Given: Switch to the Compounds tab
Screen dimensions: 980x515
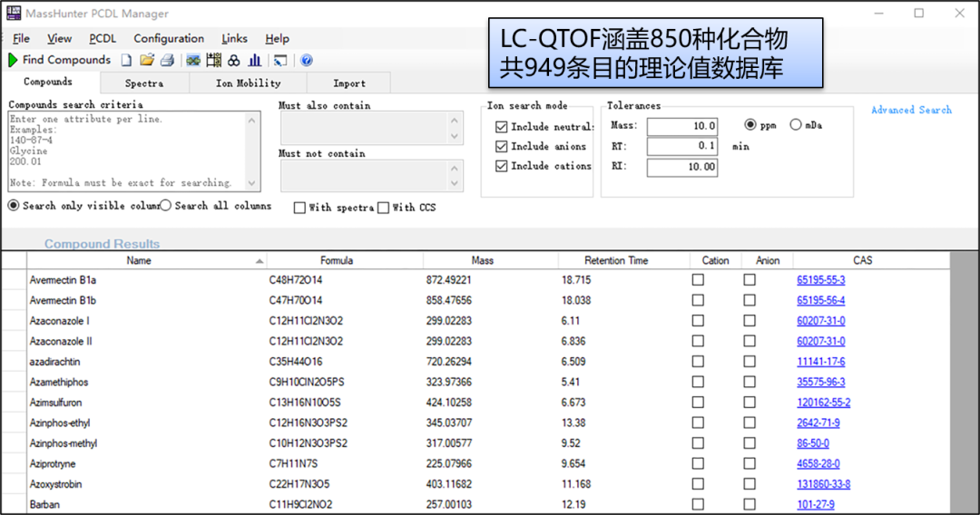Looking at the screenshot, I should [x=48, y=82].
